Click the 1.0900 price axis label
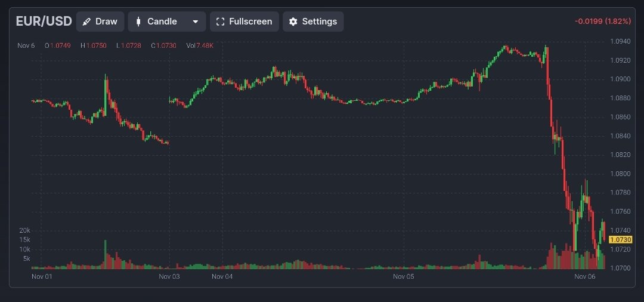This screenshot has height=302, width=644. 620,79
